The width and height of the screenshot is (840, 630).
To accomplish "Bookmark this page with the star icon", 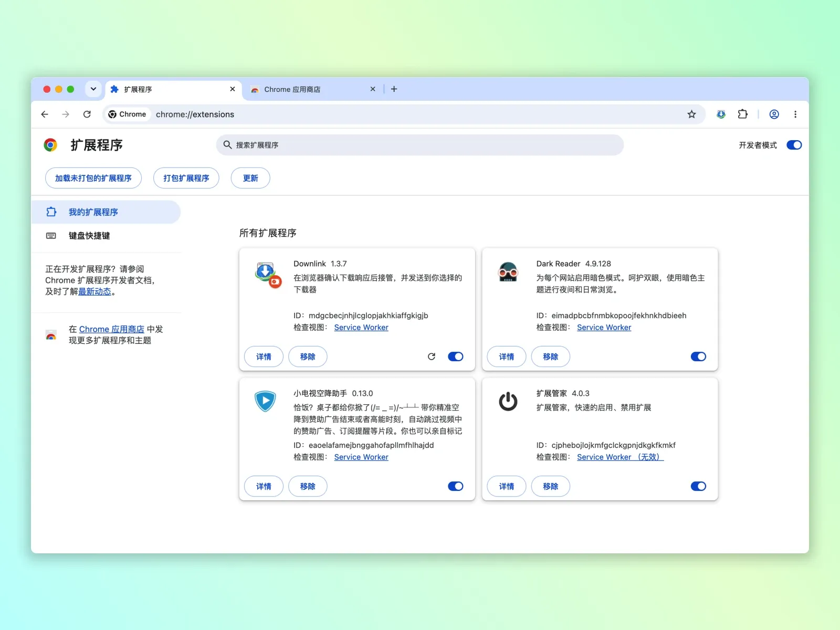I will click(x=691, y=114).
